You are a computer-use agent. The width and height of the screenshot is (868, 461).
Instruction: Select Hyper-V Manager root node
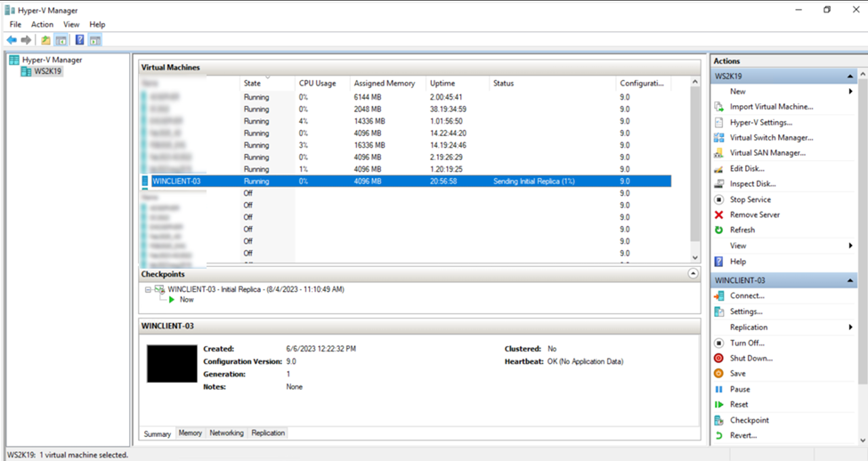click(52, 60)
